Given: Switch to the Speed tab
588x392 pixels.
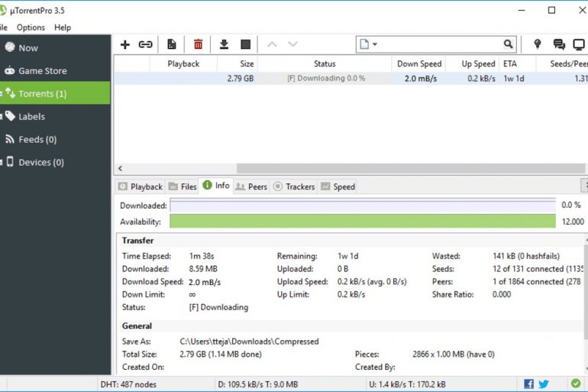Looking at the screenshot, I should (x=338, y=186).
